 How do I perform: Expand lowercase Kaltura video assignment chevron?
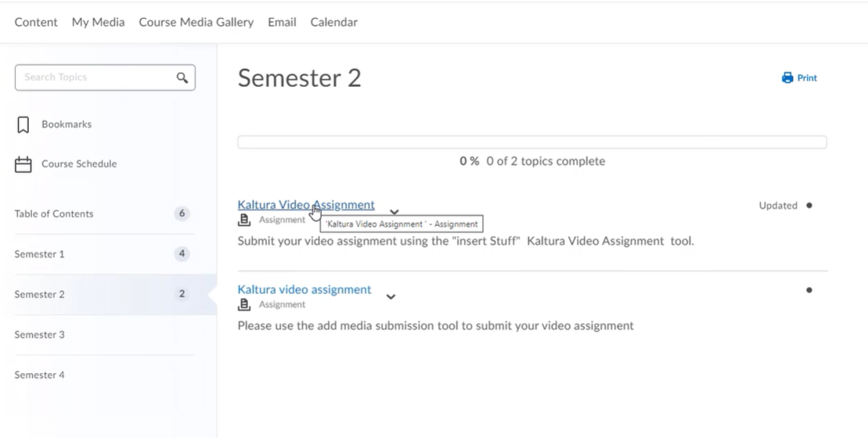click(391, 296)
